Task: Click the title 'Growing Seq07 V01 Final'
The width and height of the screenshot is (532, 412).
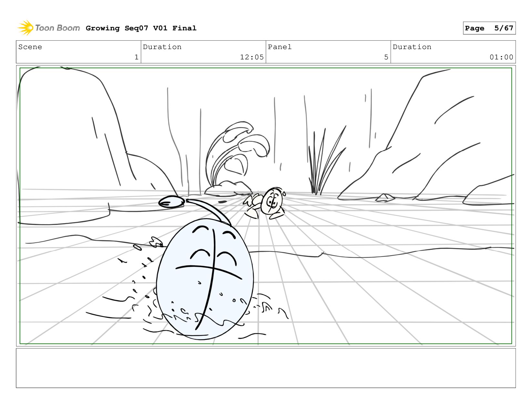Action: 141,28
